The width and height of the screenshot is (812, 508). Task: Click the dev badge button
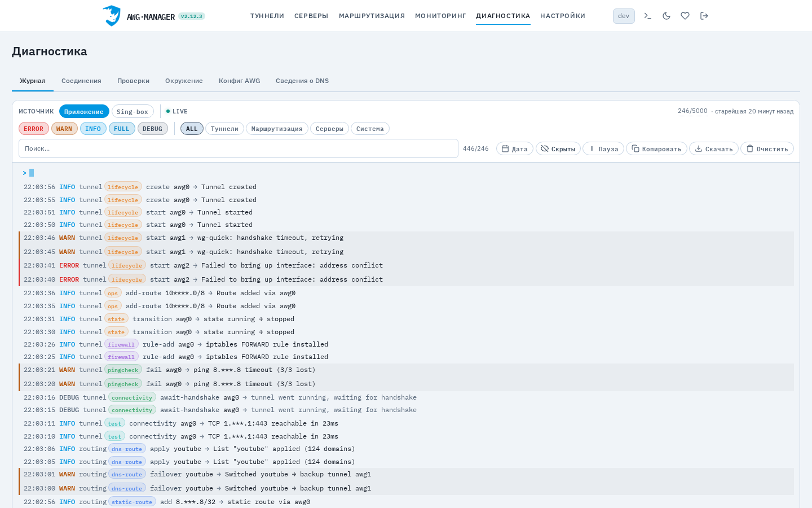click(x=624, y=16)
